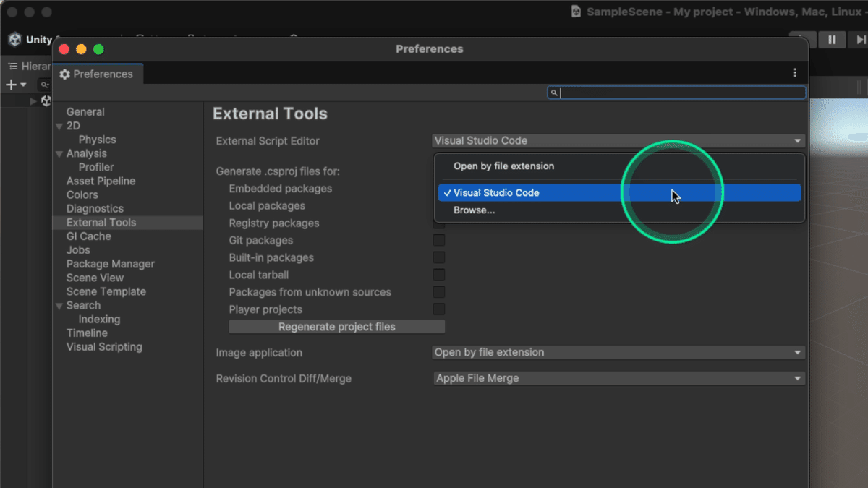Collapse the 2D section arrow in the sidebar
The width and height of the screenshot is (868, 488).
click(x=59, y=126)
